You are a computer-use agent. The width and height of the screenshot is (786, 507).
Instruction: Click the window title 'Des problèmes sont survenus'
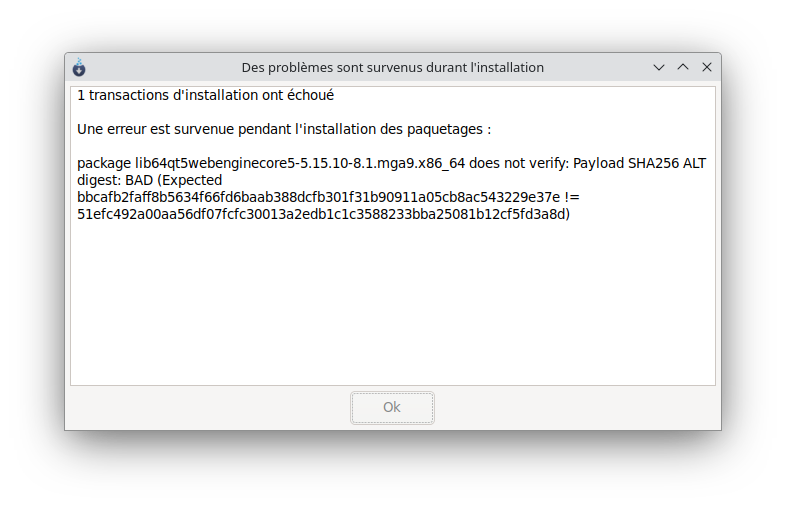tap(392, 67)
